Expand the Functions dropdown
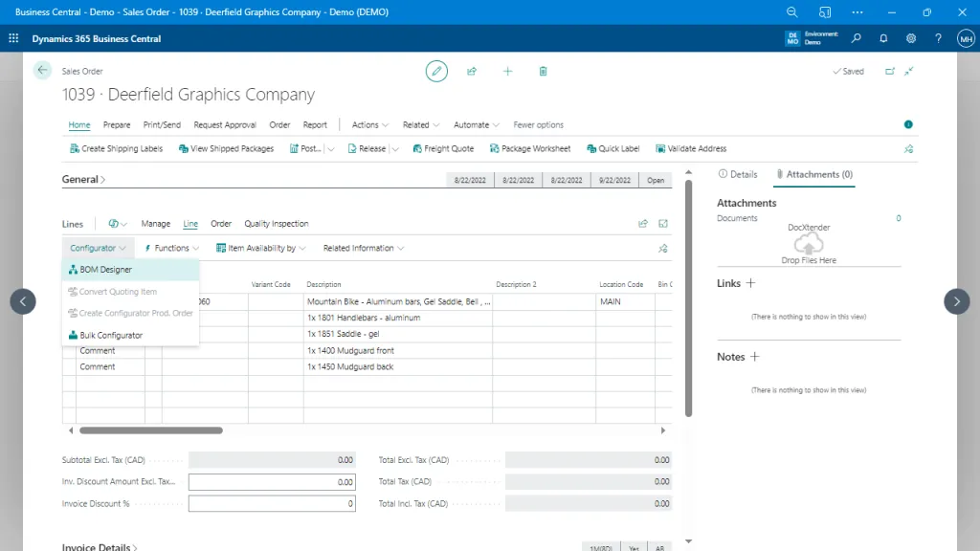980x551 pixels. point(169,248)
